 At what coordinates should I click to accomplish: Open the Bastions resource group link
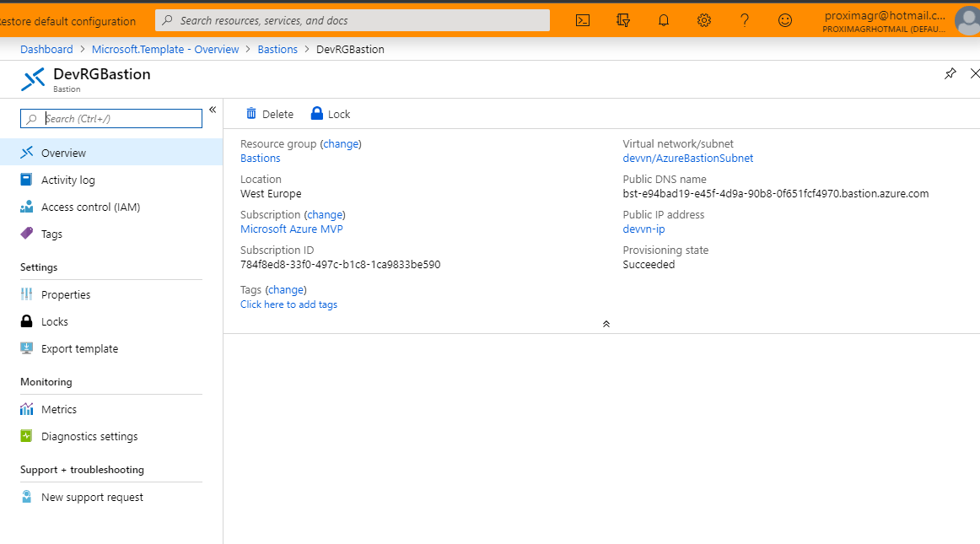[261, 159]
